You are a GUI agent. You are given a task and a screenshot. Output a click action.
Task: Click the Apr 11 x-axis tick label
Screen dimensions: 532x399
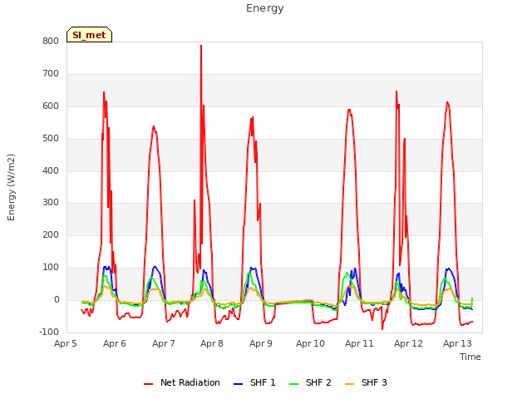(x=359, y=343)
